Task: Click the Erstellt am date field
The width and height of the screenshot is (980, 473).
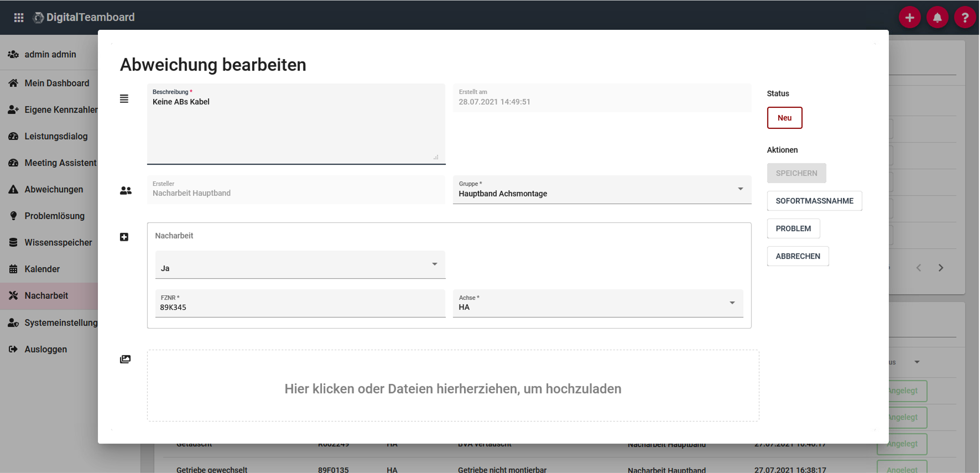Action: [602, 97]
